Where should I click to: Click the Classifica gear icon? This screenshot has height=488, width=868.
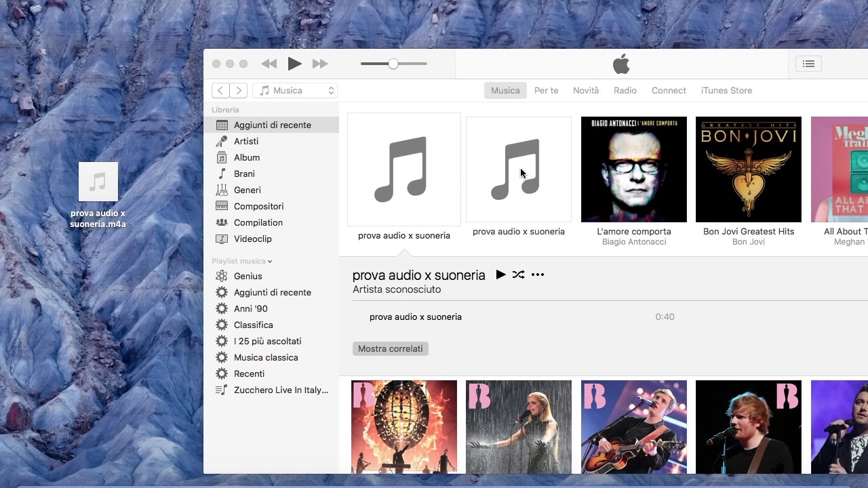pos(221,325)
